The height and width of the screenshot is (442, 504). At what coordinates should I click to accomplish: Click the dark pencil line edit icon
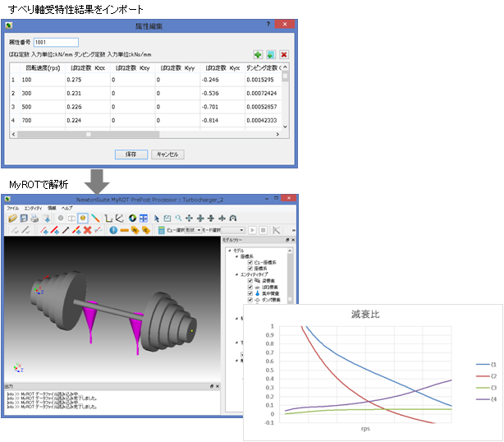pyautogui.click(x=66, y=230)
